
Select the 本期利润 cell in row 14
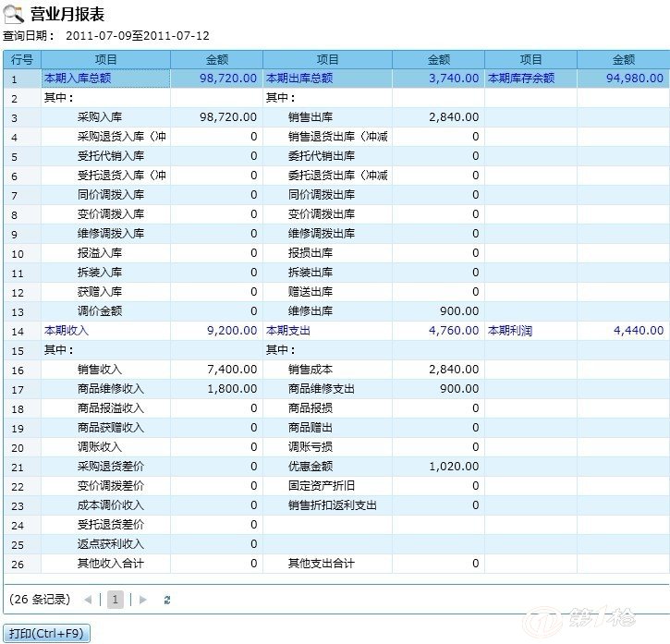(510, 330)
